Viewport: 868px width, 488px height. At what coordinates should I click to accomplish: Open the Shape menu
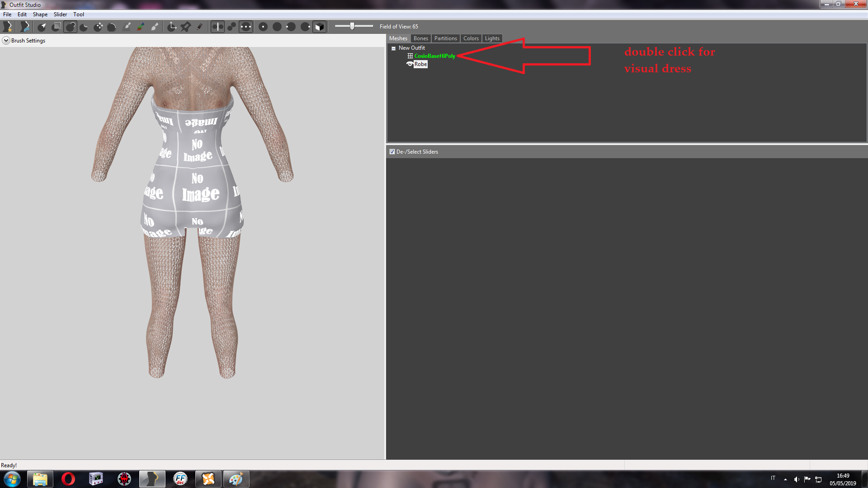[40, 14]
